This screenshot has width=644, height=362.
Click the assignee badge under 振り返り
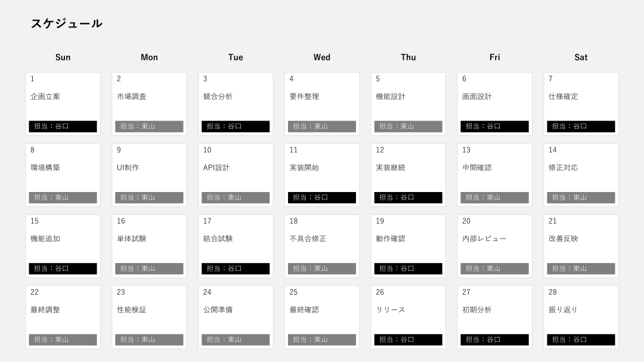[x=581, y=340]
